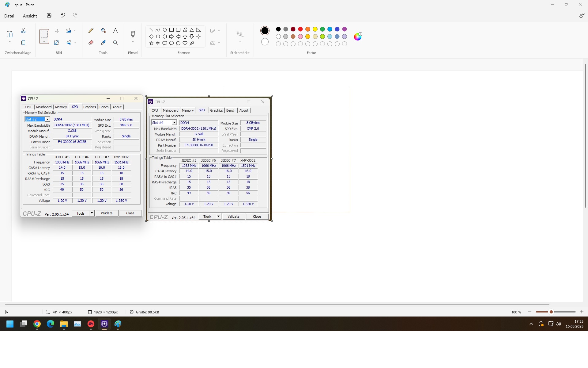Click the zoom in plus button

(582, 312)
